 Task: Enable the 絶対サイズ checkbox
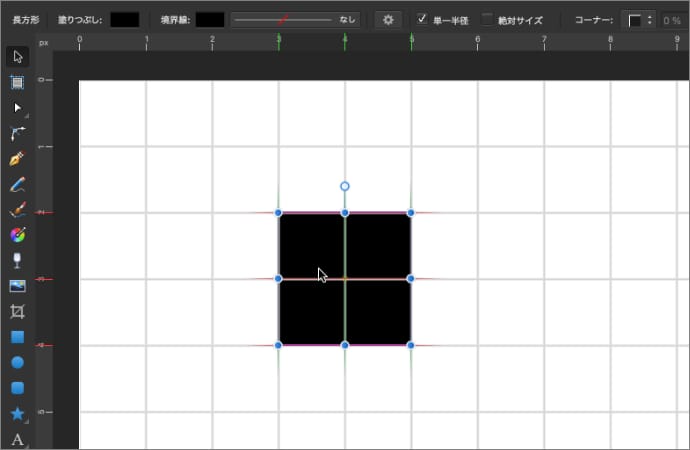point(488,19)
